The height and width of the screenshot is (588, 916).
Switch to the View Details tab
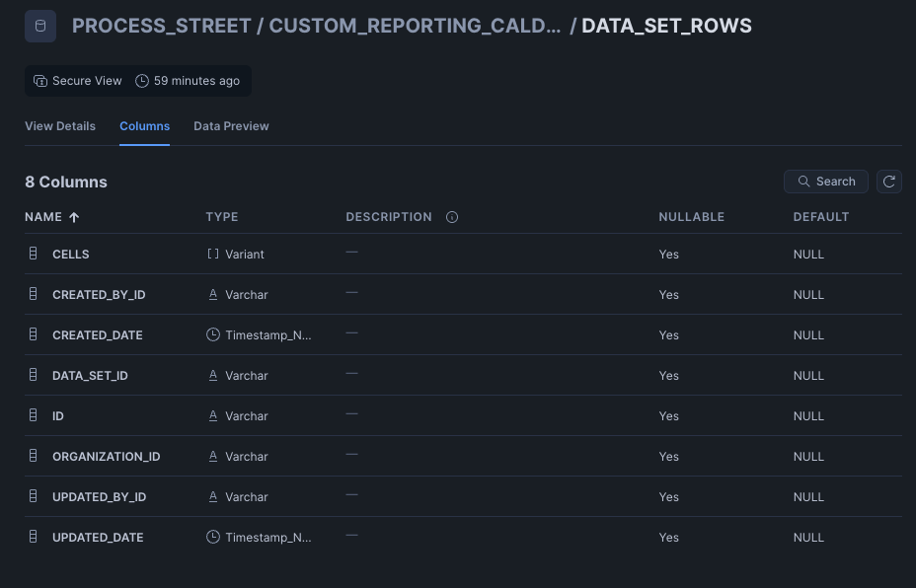[60, 126]
